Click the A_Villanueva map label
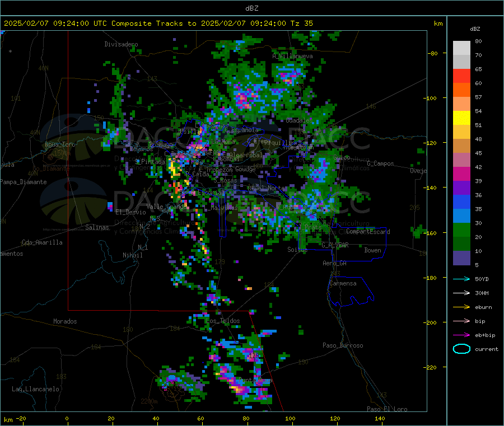This screenshot has width=504, height=426. tap(292, 56)
